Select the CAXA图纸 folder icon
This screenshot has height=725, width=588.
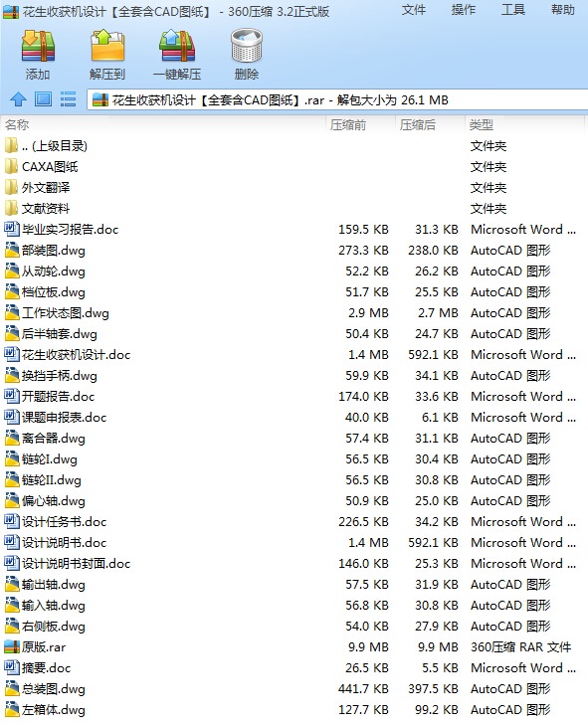click(11, 166)
